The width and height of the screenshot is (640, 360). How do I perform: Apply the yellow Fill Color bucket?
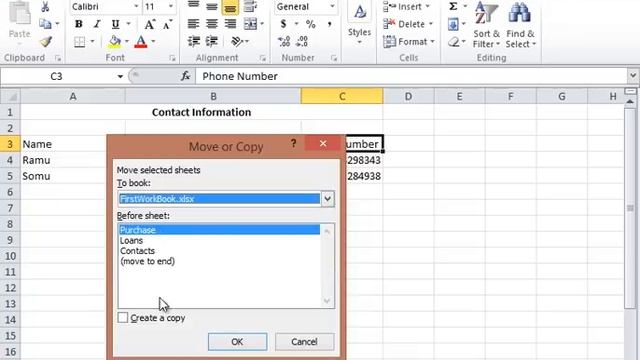[115, 42]
